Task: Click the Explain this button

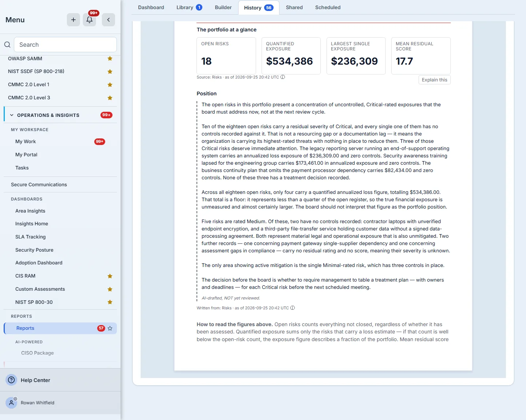Action: point(434,80)
